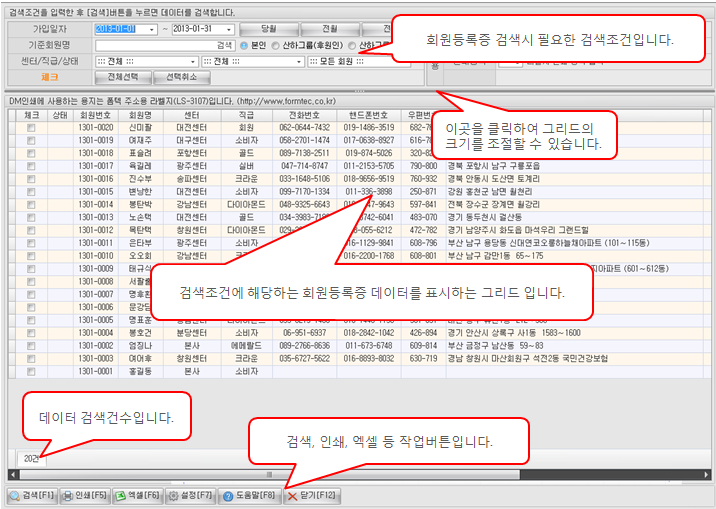The width and height of the screenshot is (716, 509).
Task: Sort by the 체크 column header
Action: click(31, 115)
